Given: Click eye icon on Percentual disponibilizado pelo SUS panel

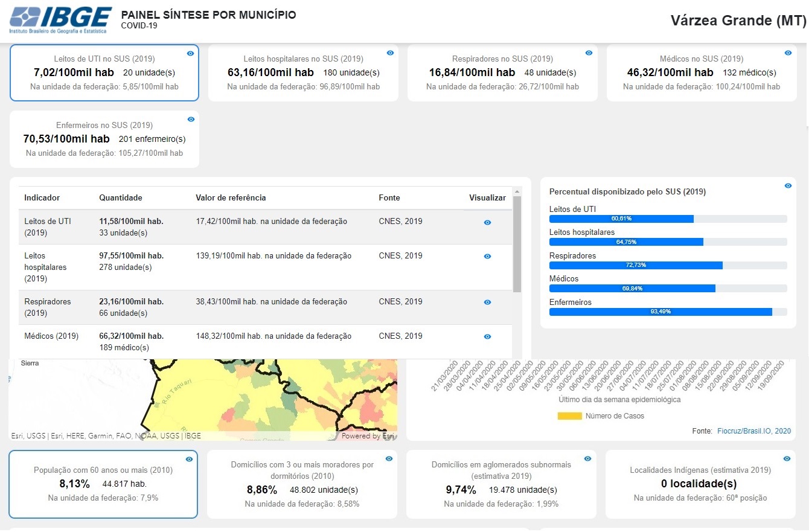Looking at the screenshot, I should [x=788, y=186].
